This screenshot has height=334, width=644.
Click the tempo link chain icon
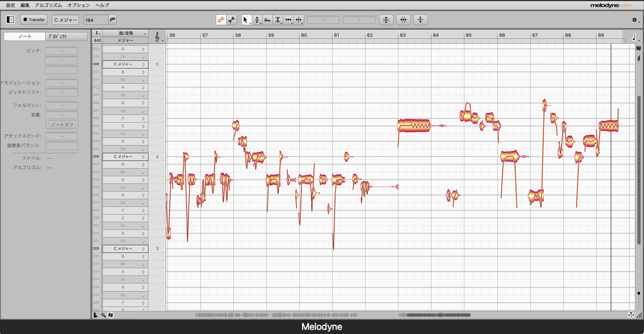point(112,20)
